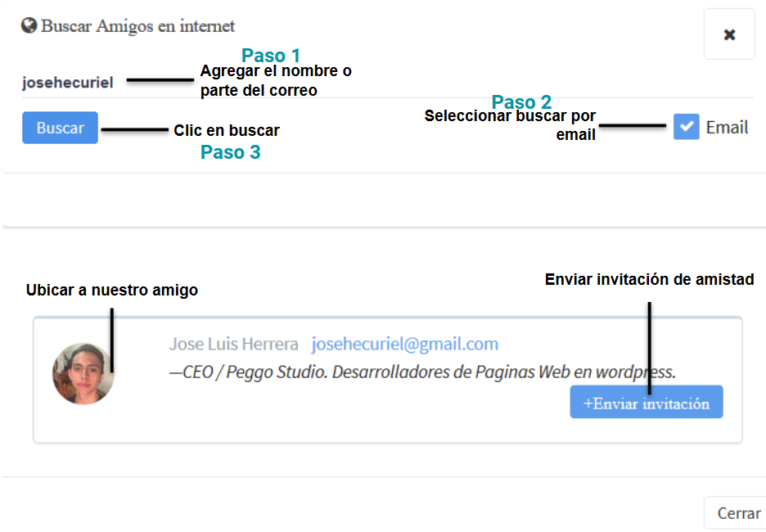
Task: Toggle the Email search checkbox
Action: coord(687,127)
